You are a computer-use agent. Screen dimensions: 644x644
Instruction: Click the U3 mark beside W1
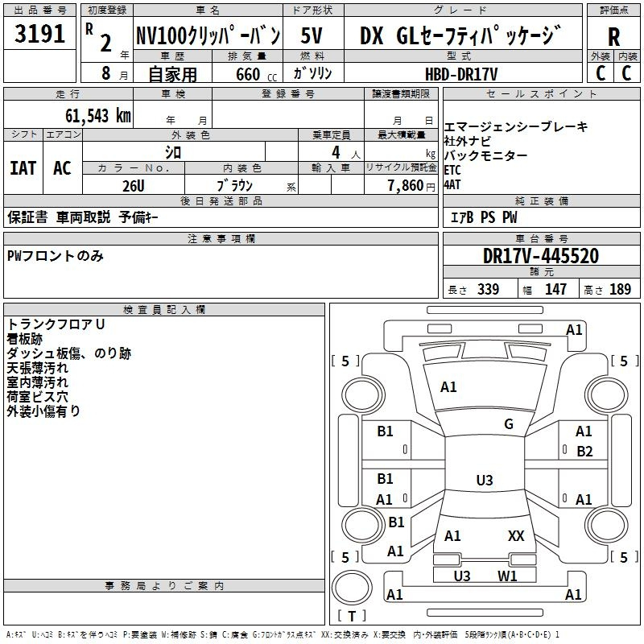(462, 576)
